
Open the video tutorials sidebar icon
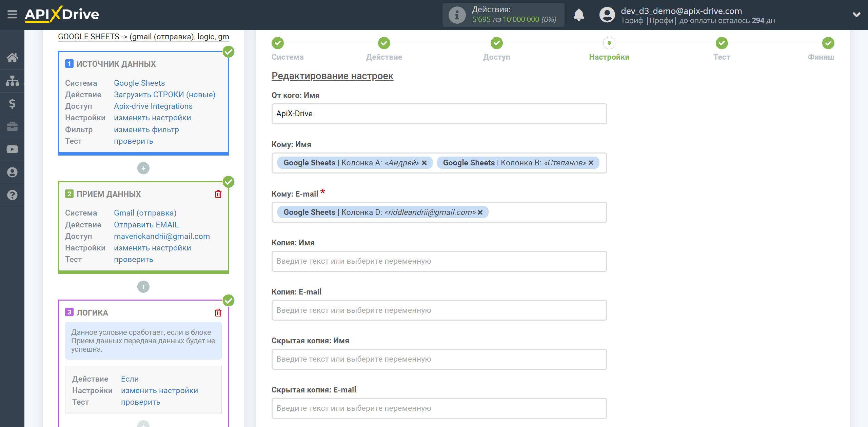point(12,149)
